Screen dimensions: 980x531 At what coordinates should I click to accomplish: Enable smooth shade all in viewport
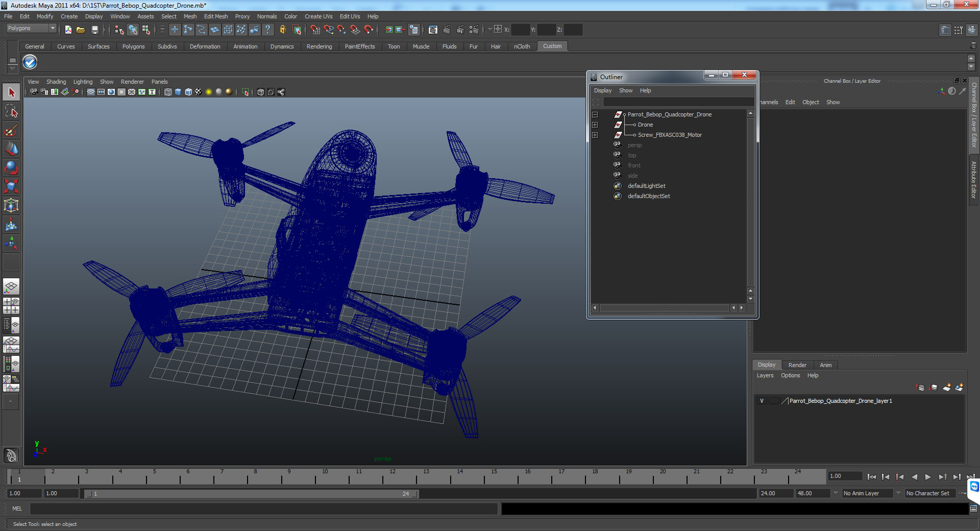(x=178, y=92)
